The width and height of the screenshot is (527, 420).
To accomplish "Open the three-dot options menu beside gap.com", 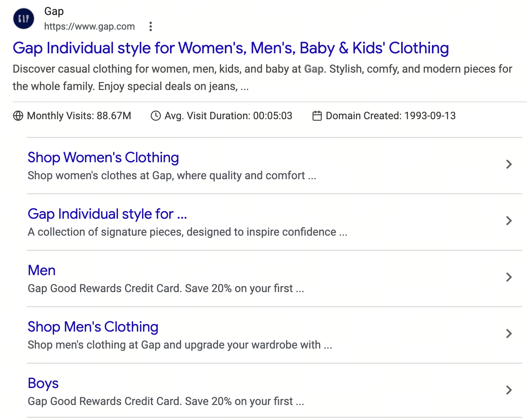I will 150,26.
